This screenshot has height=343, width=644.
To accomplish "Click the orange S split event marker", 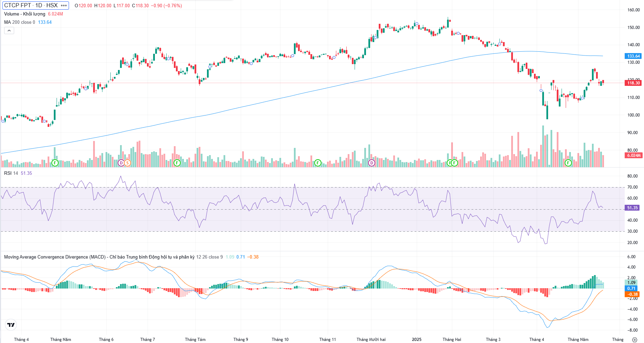I will tap(127, 163).
